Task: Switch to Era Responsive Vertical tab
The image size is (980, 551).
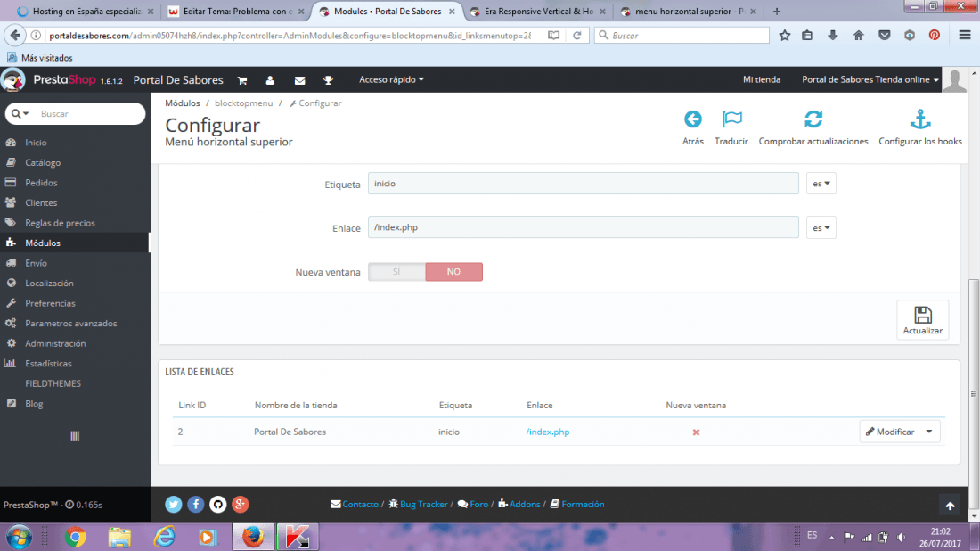Action: [x=537, y=12]
